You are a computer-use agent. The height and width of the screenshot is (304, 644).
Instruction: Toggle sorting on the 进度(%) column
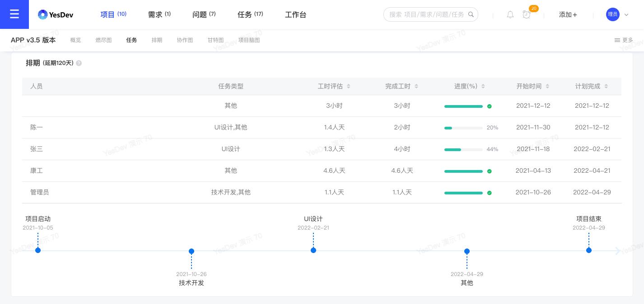tap(483, 86)
